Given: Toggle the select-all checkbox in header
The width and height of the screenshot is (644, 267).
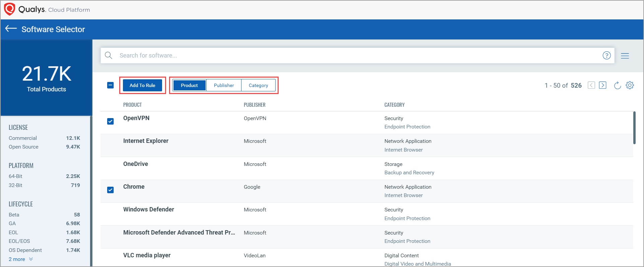Looking at the screenshot, I should [x=111, y=85].
